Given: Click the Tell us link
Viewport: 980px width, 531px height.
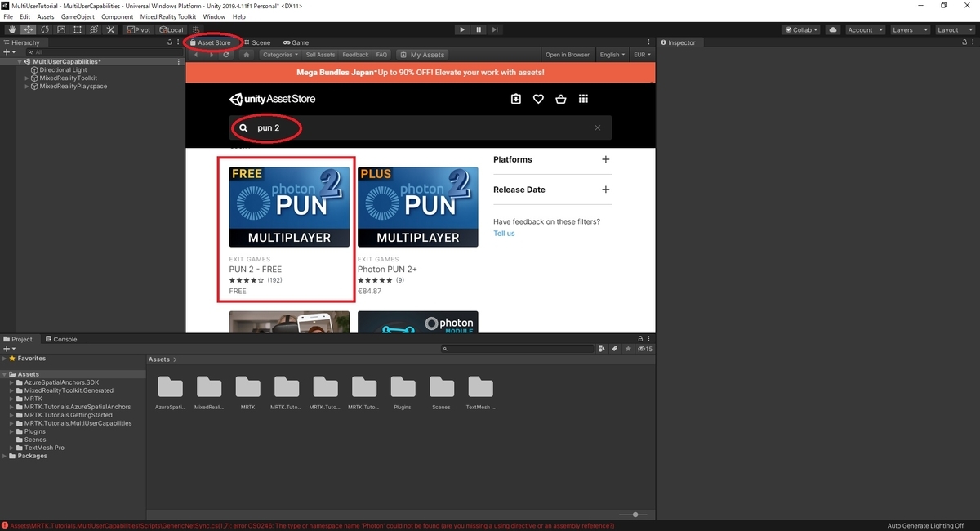Looking at the screenshot, I should 504,234.
